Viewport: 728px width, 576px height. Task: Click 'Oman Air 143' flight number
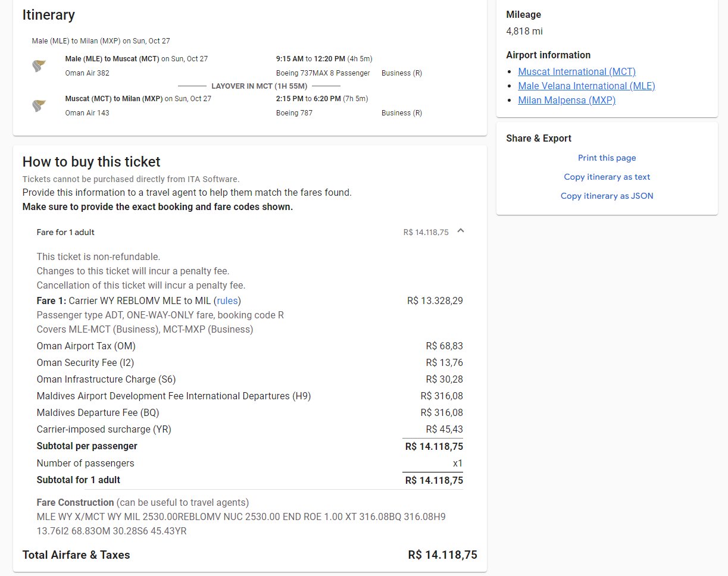tap(87, 113)
